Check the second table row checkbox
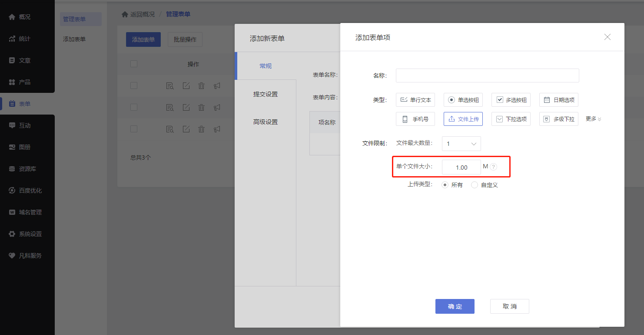 point(134,107)
